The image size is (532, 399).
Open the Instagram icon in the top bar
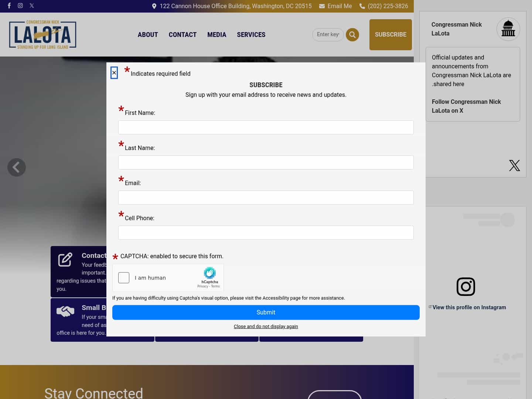20,6
